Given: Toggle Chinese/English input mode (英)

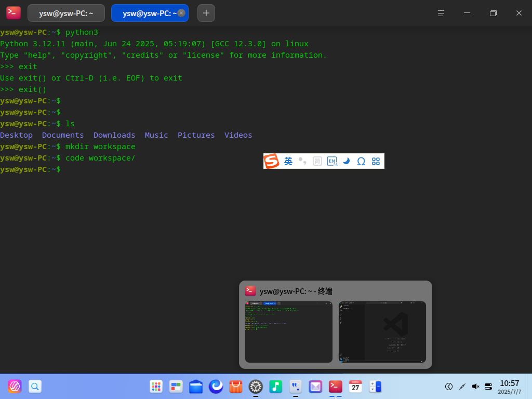Looking at the screenshot, I should point(288,161).
